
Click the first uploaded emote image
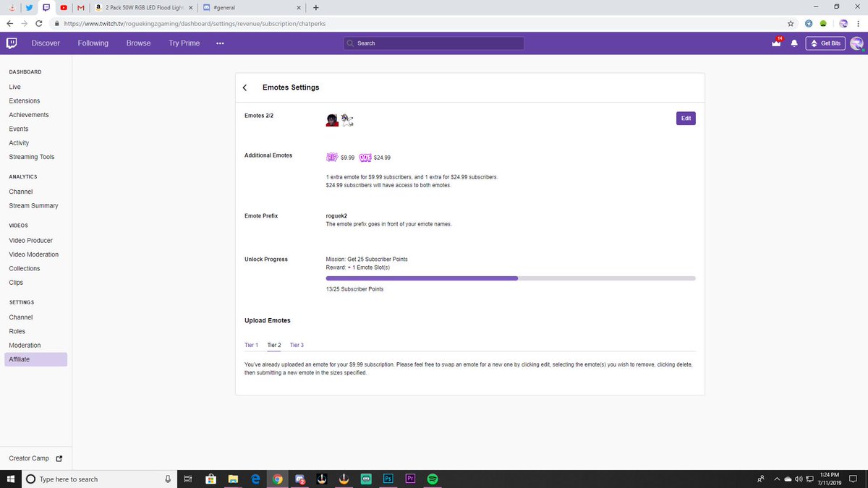(332, 120)
